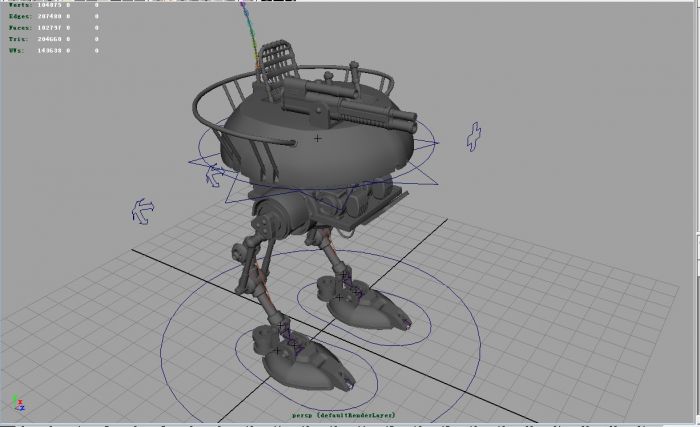Click the Tris count in the HUD
700x427 pixels.
[49, 39]
